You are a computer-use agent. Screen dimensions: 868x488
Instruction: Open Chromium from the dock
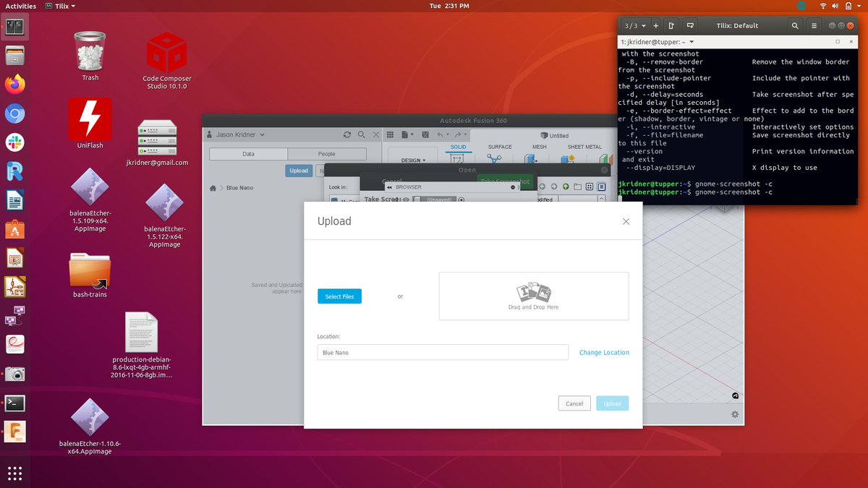pyautogui.click(x=15, y=114)
